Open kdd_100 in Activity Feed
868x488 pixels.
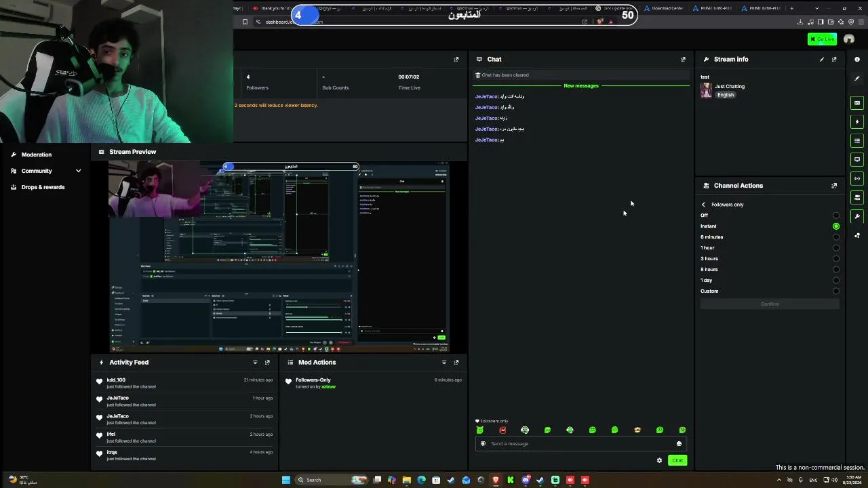pyautogui.click(x=116, y=380)
